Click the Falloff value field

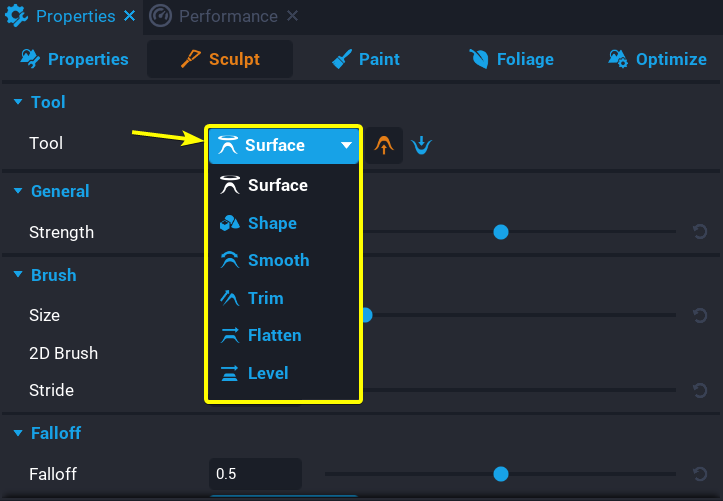255,474
